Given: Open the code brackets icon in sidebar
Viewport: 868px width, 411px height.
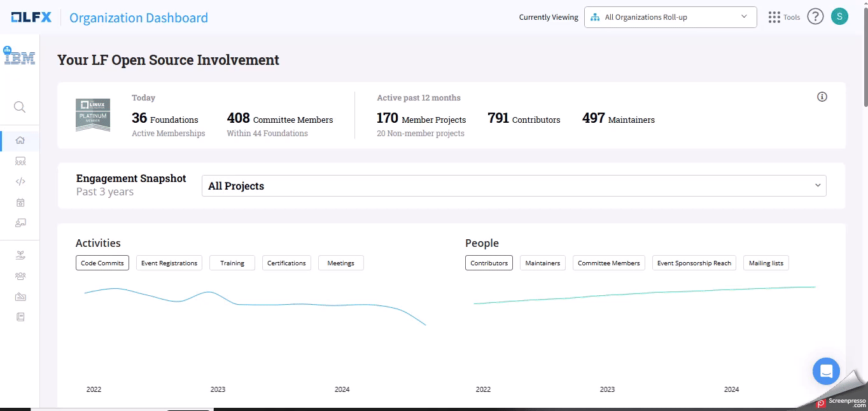Looking at the screenshot, I should tap(20, 181).
